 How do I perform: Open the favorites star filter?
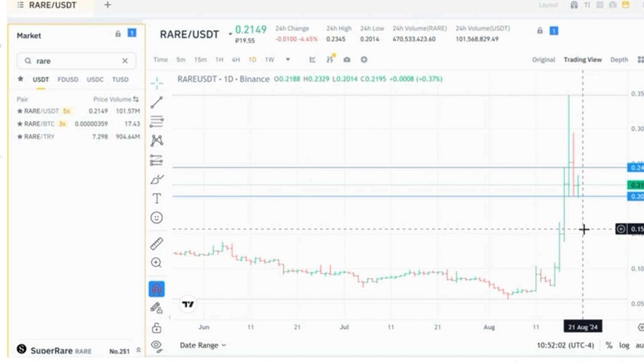[x=20, y=79]
